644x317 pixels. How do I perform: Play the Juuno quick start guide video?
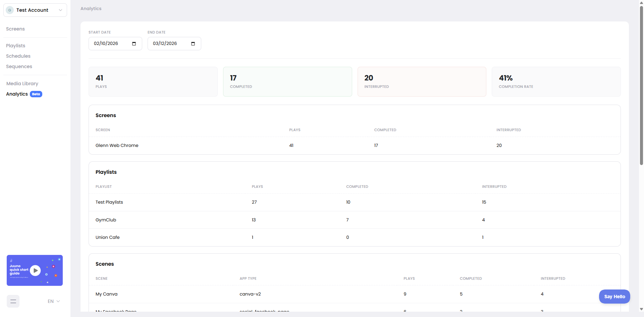35,270
